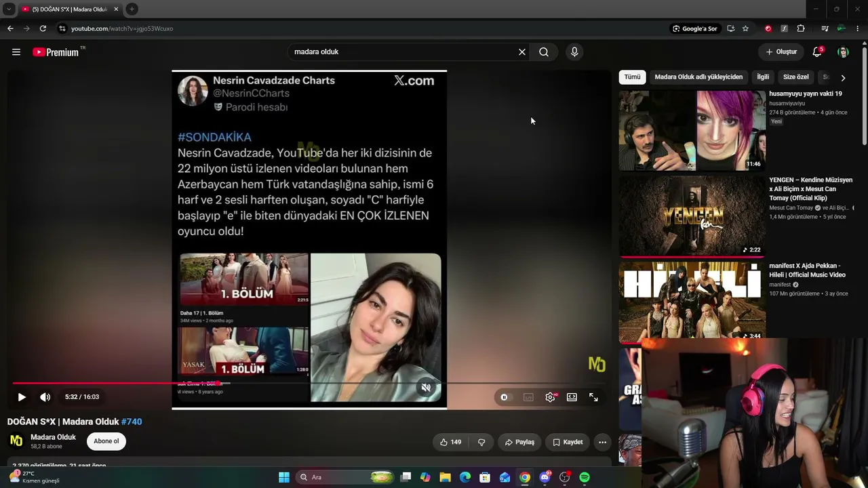The height and width of the screenshot is (488, 868).
Task: Select the Size özel chip
Action: (796, 77)
